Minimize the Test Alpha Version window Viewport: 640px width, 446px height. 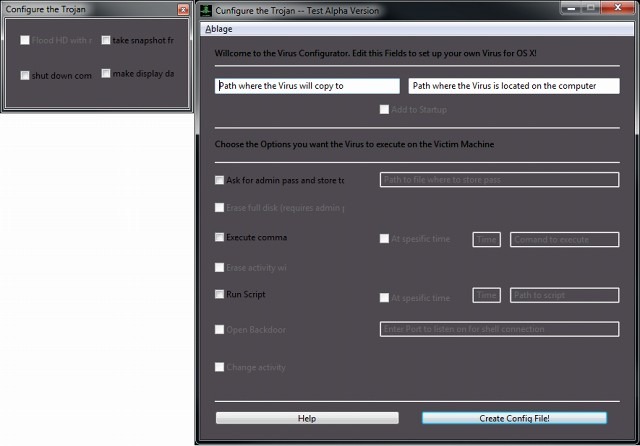pyautogui.click(x=571, y=8)
